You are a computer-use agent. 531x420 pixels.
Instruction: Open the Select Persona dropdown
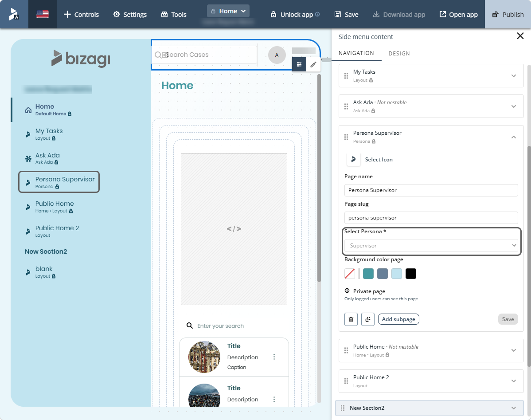pyautogui.click(x=431, y=245)
